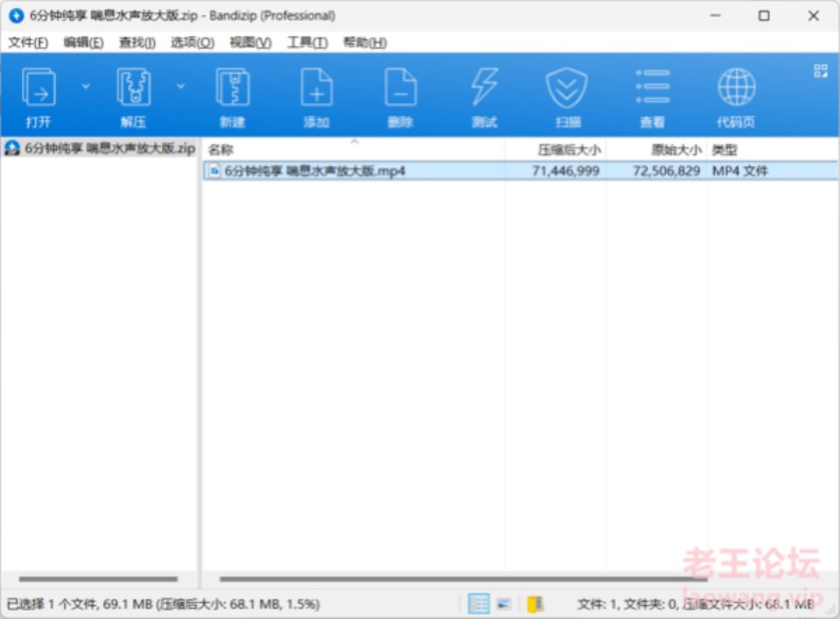The height and width of the screenshot is (619, 840).
Task: Click the original size value 72,506,829
Action: pos(667,171)
